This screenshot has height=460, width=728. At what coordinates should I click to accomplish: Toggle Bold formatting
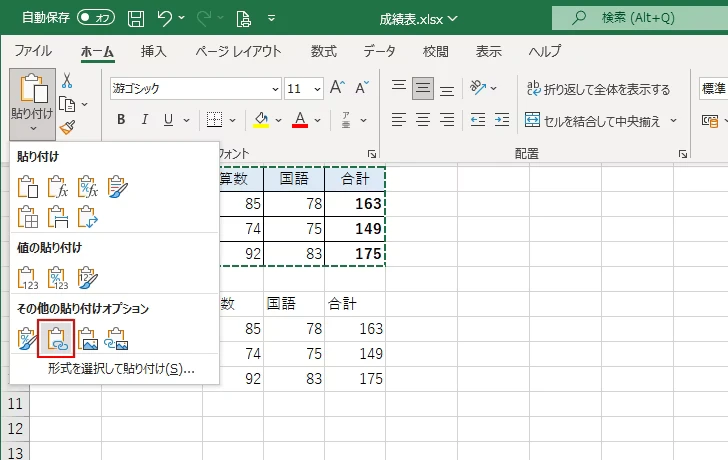pos(121,120)
